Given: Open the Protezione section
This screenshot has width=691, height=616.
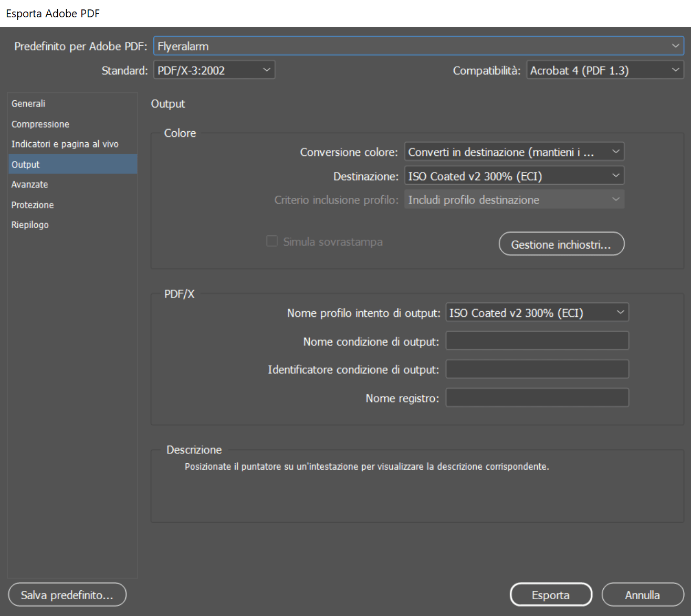Looking at the screenshot, I should (x=33, y=205).
